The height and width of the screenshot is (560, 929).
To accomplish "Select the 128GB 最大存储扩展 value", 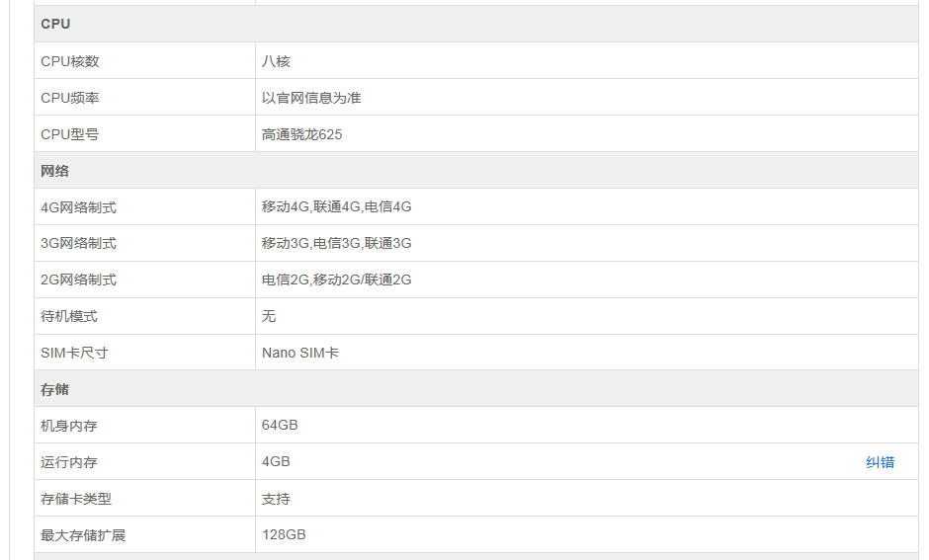I will click(x=284, y=534).
